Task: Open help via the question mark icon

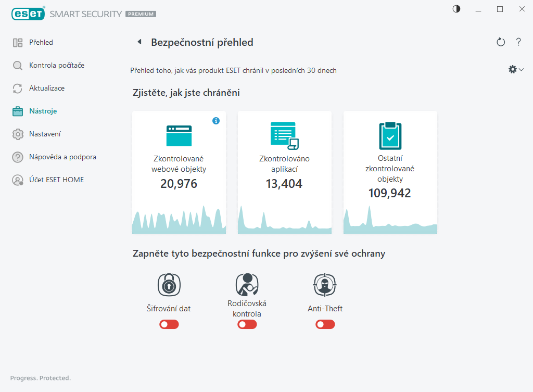Action: coord(518,42)
